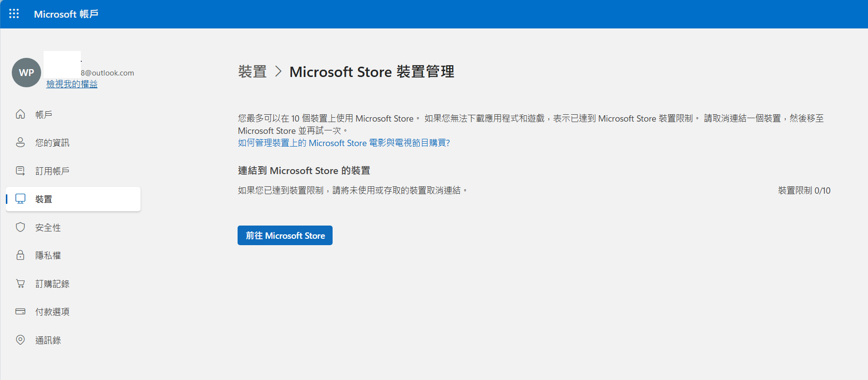Click the subscription icon beside 訂用帳戶
The width and height of the screenshot is (868, 380).
(x=20, y=171)
